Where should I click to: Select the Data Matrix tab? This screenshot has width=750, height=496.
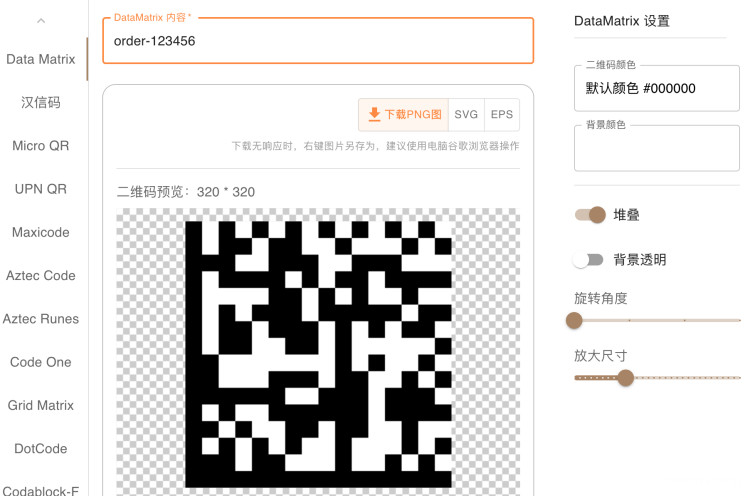41,59
